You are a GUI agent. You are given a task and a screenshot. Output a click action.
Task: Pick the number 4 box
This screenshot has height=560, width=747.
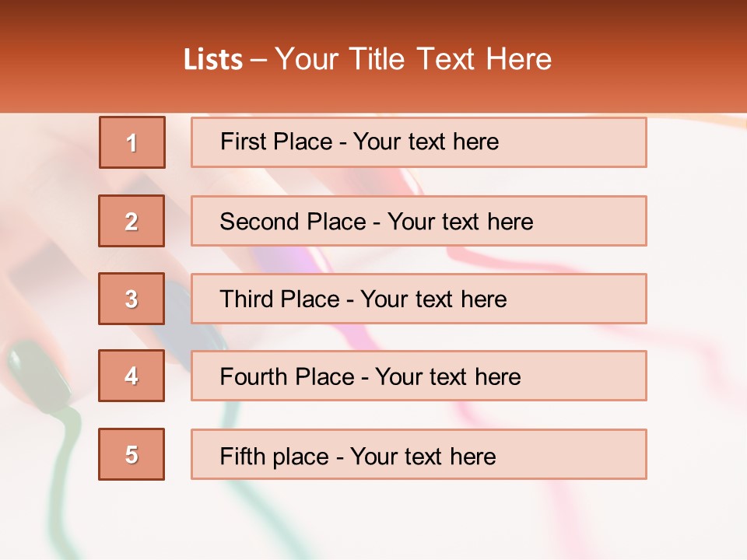pyautogui.click(x=132, y=376)
